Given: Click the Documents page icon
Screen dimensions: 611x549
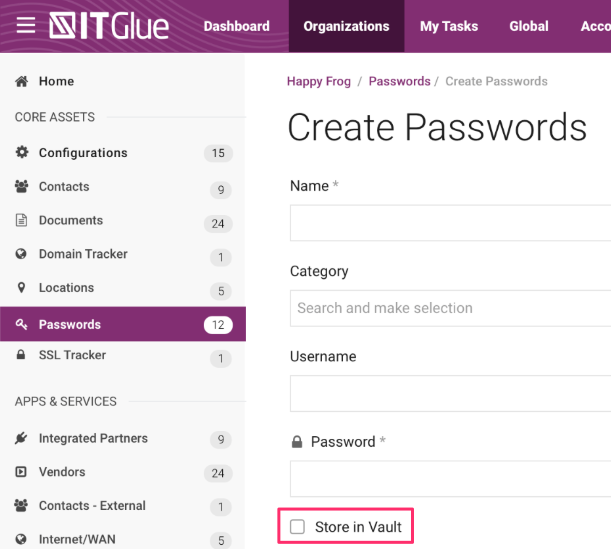Looking at the screenshot, I should 22,220.
